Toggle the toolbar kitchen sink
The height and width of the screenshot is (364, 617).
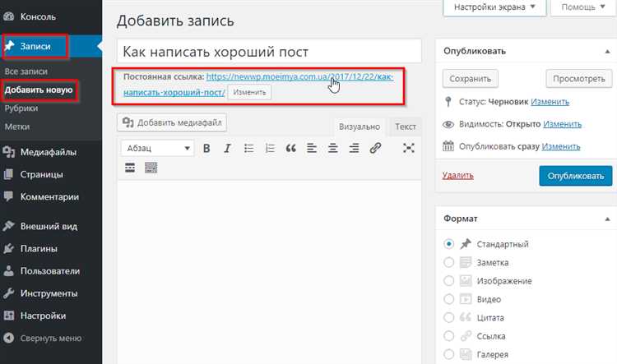point(151,168)
